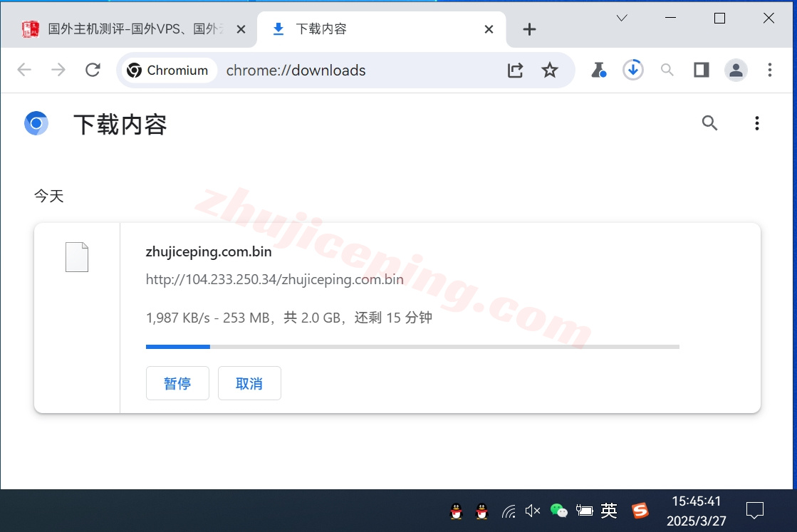Open the network wifi tray icon

coord(509,511)
